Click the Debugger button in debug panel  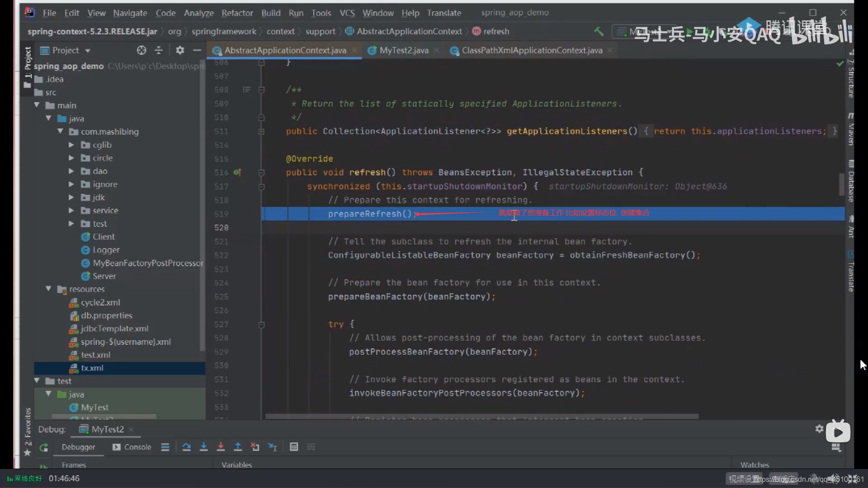point(78,447)
